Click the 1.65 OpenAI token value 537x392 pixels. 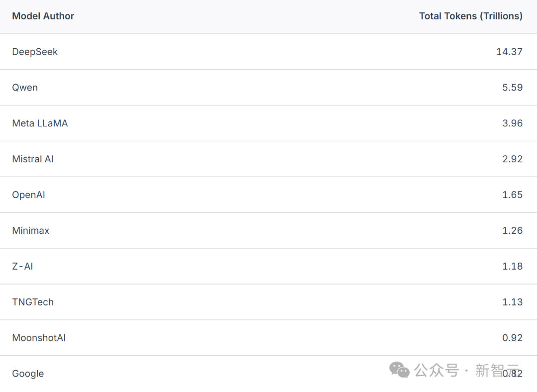pyautogui.click(x=512, y=195)
